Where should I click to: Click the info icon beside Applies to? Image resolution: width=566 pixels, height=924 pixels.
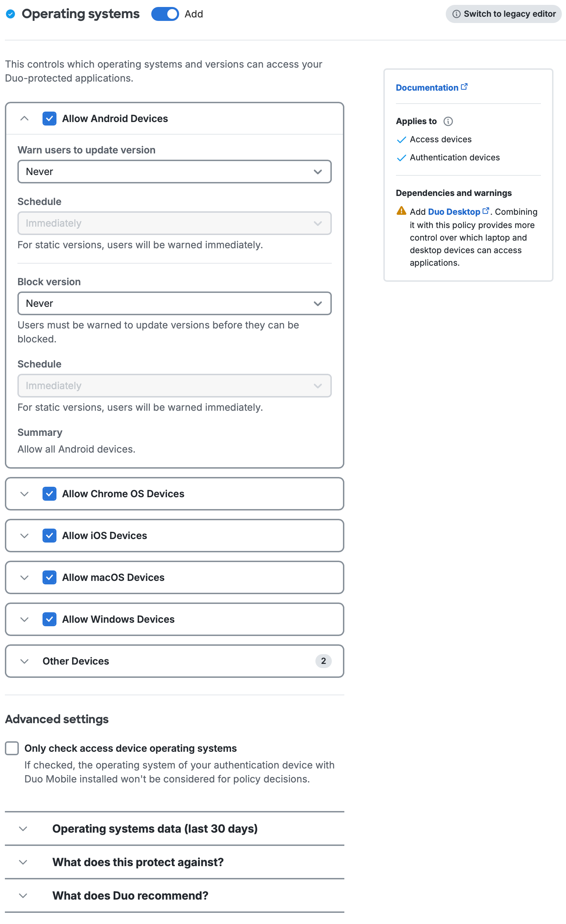[448, 121]
